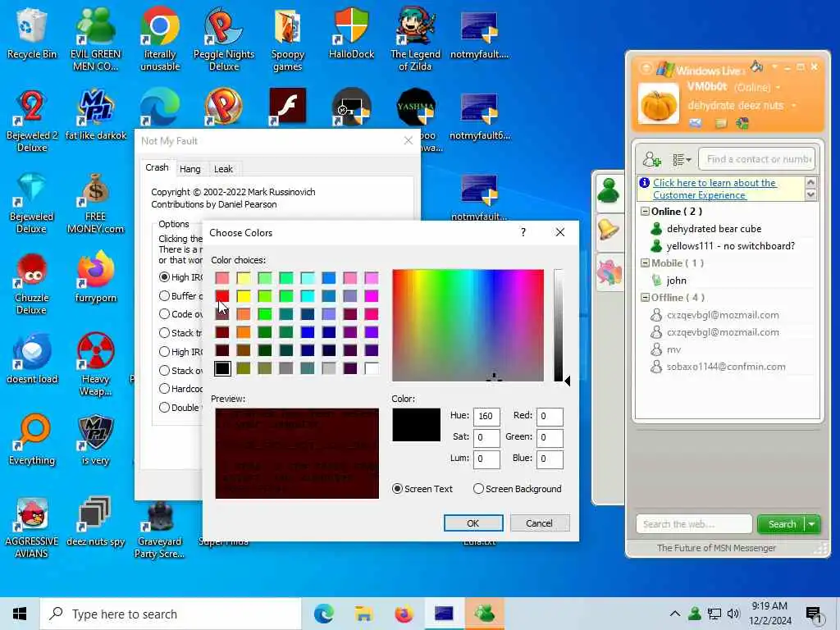Click the back arrow in Windows Live Messenger header
Viewport: 840px width, 630px height.
(x=646, y=69)
